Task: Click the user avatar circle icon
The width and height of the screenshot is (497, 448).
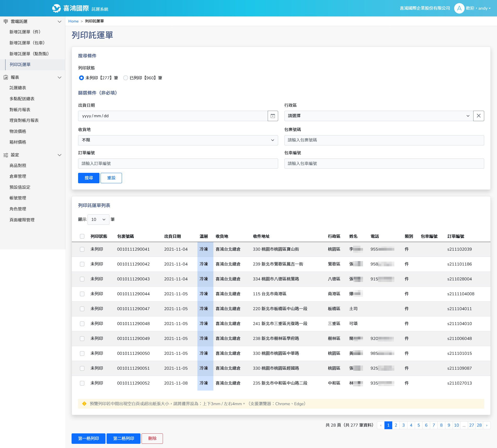Action: point(459,8)
